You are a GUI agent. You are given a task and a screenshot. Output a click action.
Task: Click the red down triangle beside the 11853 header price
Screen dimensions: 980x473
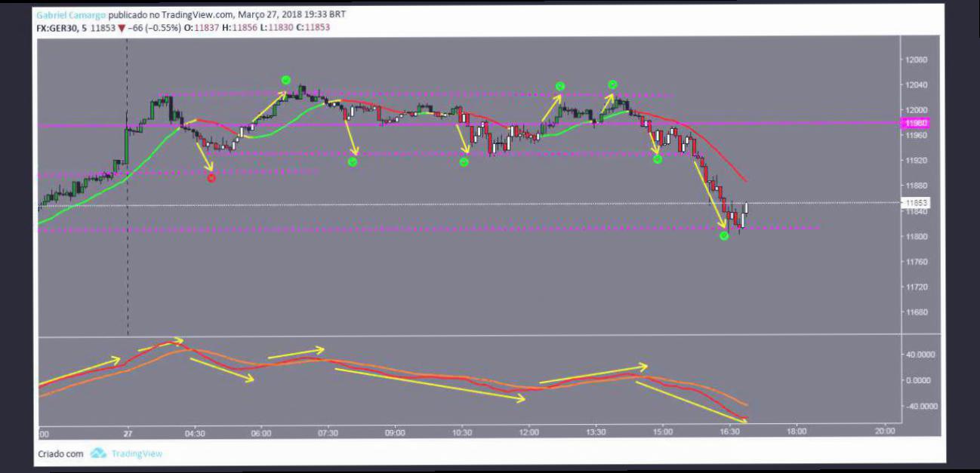(122, 28)
